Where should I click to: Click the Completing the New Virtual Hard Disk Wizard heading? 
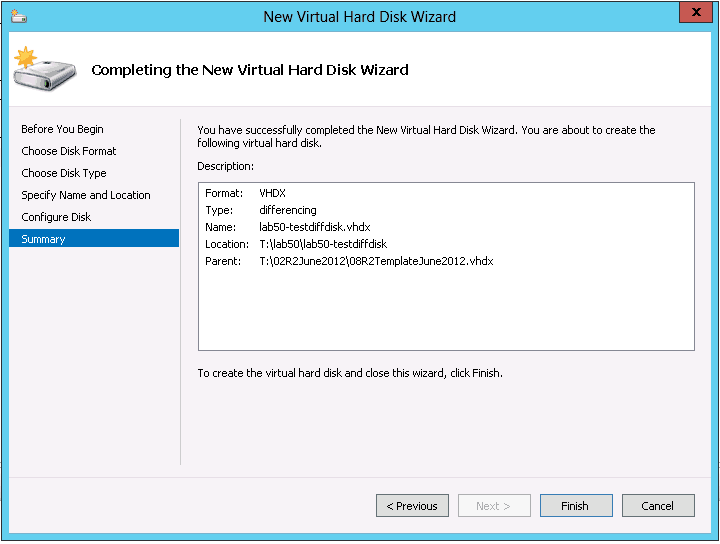(250, 70)
